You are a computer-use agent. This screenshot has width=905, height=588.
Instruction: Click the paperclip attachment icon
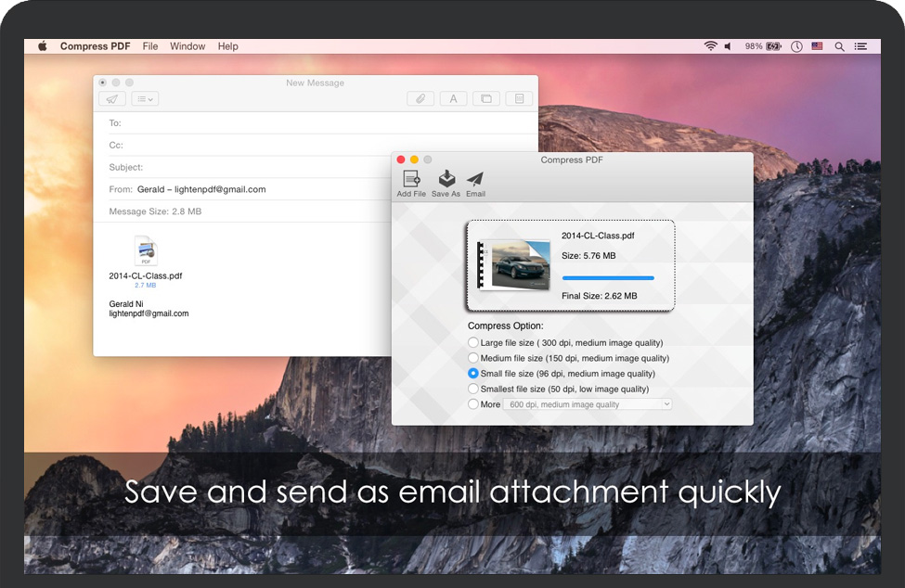click(x=420, y=99)
